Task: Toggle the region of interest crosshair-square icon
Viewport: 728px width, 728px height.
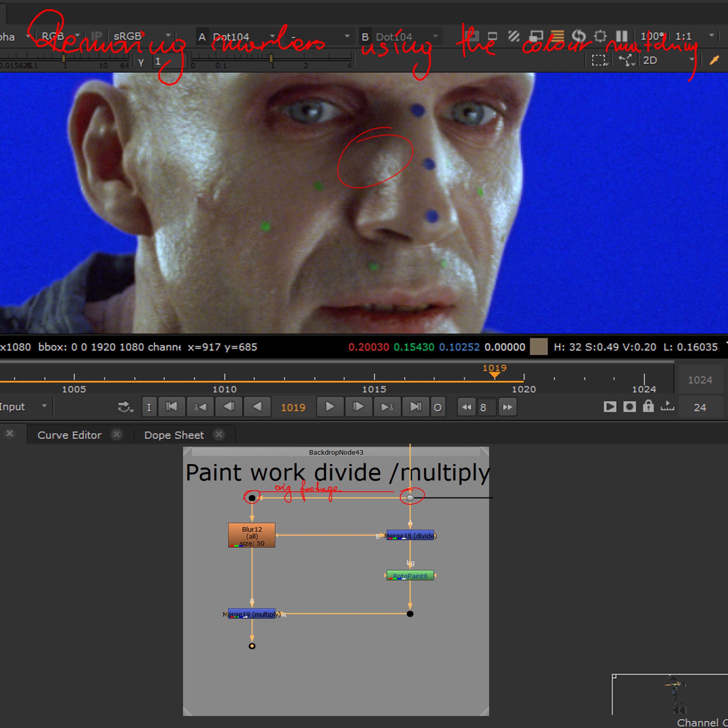Action: [600, 36]
